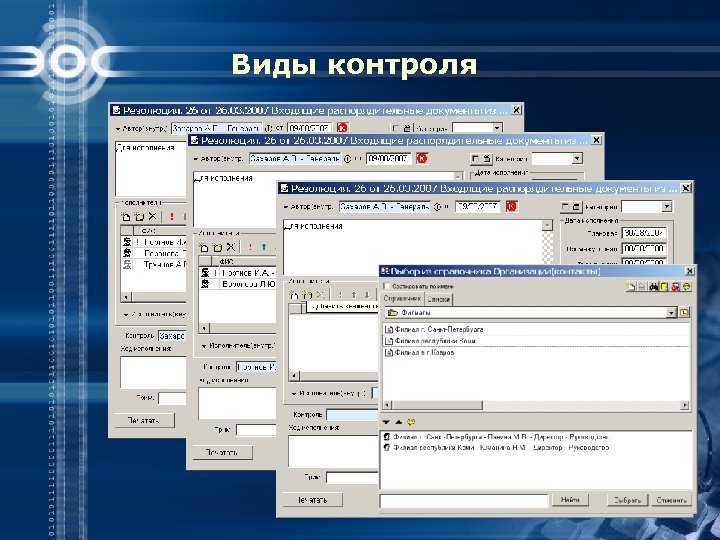
Task: Click the move down arrow in the front Resolution executor toolbar
Action: [x=366, y=295]
